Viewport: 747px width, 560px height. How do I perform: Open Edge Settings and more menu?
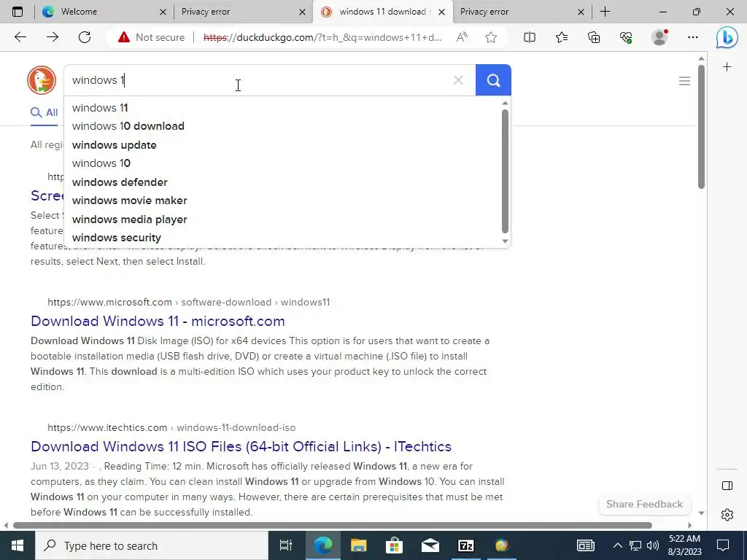(693, 37)
